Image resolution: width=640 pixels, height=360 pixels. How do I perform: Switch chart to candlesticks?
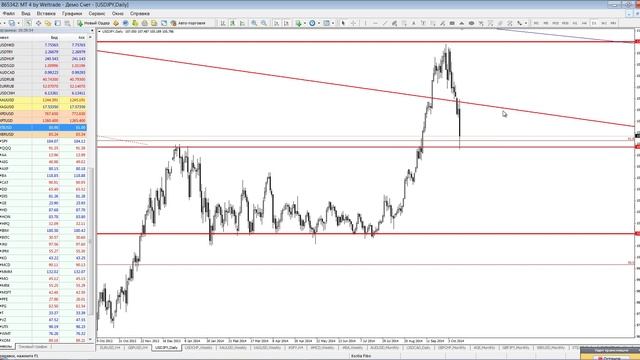232,23
